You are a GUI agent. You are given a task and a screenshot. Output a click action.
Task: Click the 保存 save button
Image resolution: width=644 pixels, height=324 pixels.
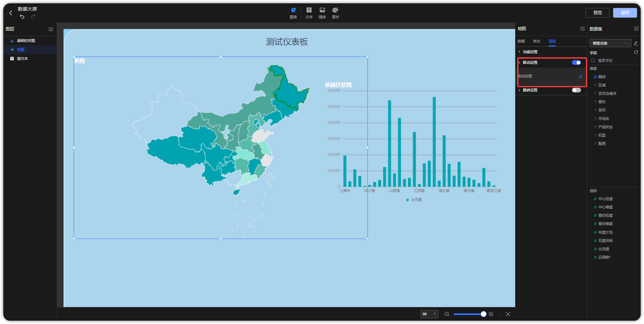pyautogui.click(x=625, y=13)
